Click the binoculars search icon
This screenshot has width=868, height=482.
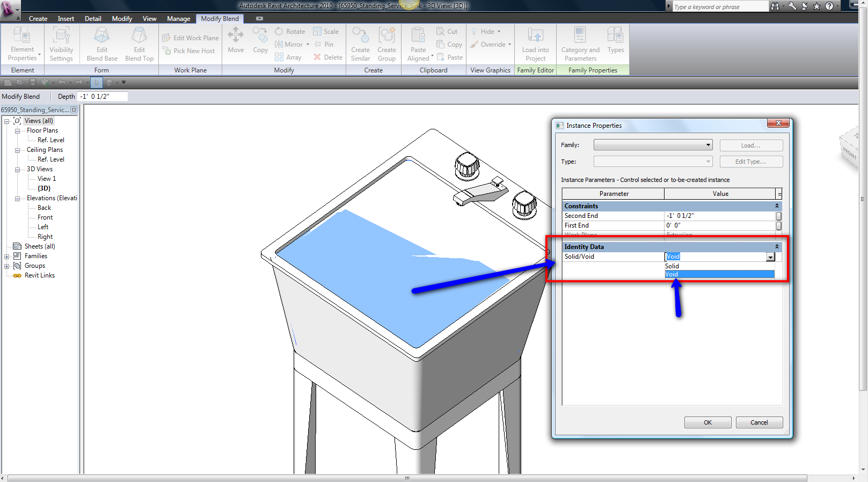pos(775,6)
